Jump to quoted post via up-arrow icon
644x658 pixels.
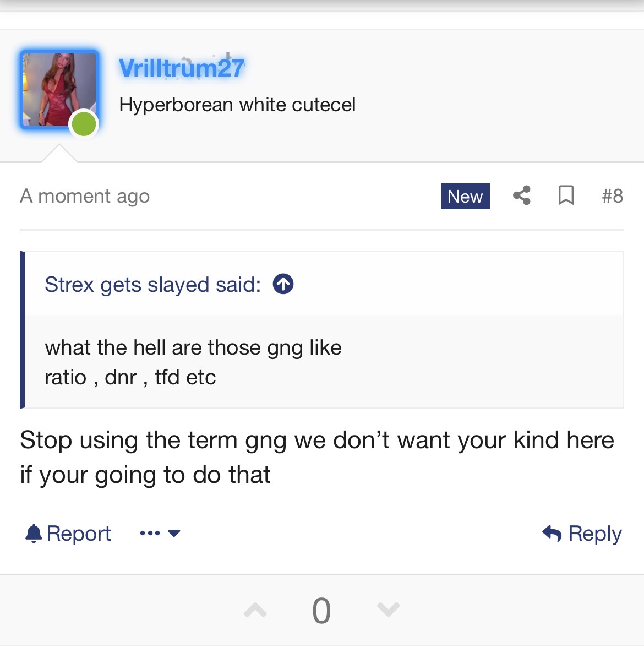pos(283,284)
